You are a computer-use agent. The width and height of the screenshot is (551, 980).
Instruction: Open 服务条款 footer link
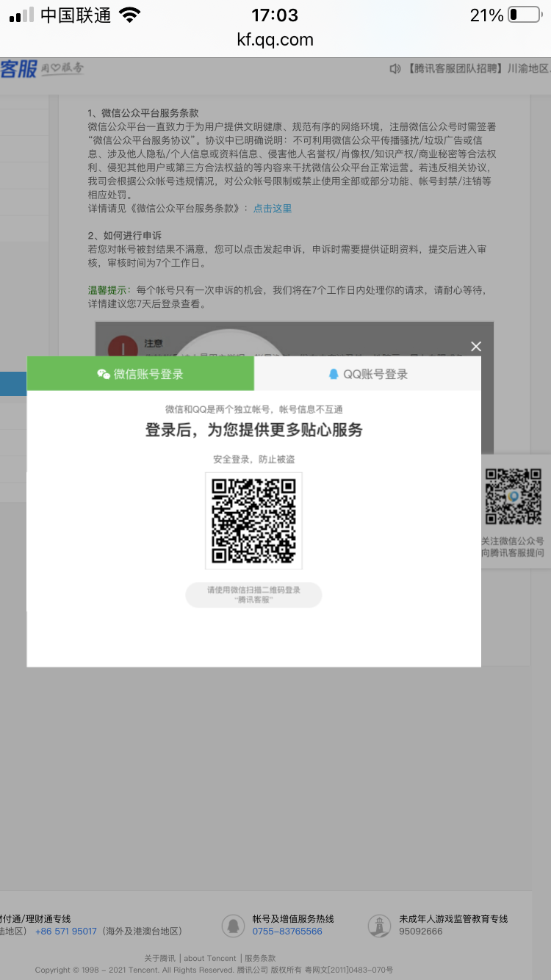(x=260, y=958)
